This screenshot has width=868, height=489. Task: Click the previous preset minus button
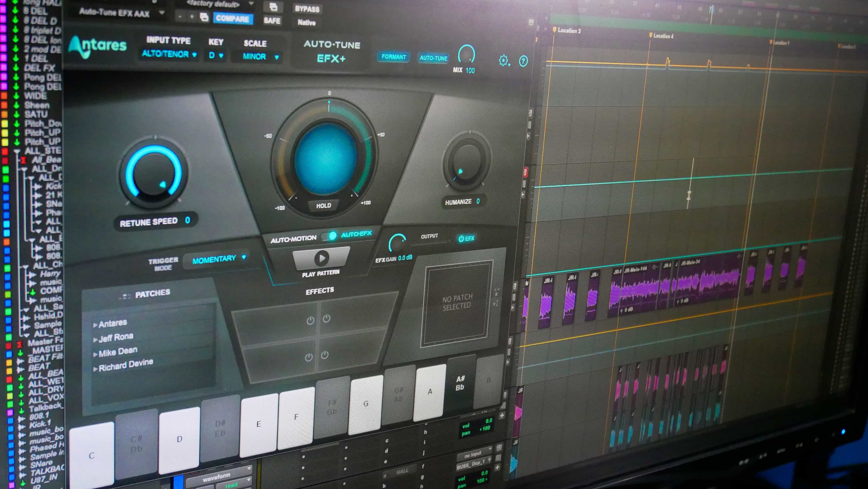(180, 16)
